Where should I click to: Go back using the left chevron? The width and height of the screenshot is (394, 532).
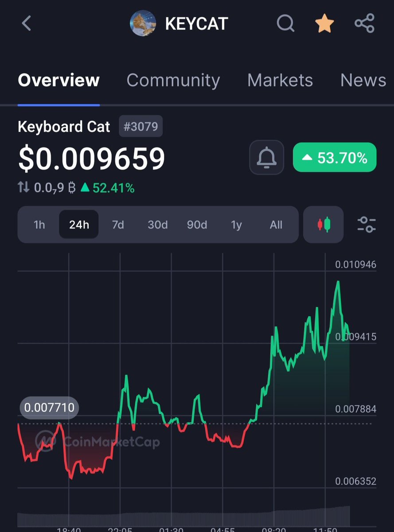point(26,23)
